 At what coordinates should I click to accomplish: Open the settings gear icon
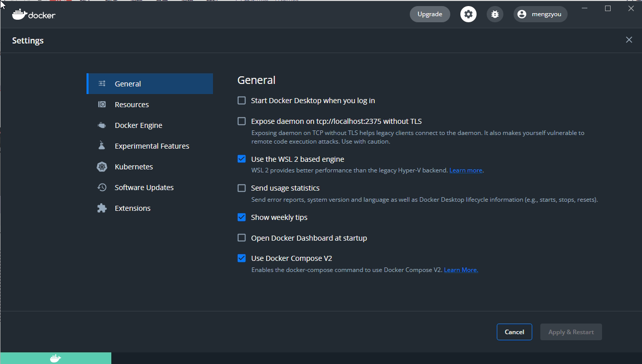(x=468, y=14)
